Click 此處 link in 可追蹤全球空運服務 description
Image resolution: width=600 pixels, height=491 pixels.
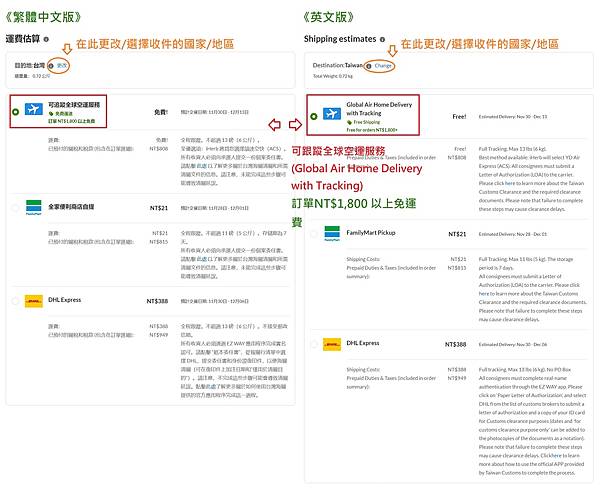(202, 166)
